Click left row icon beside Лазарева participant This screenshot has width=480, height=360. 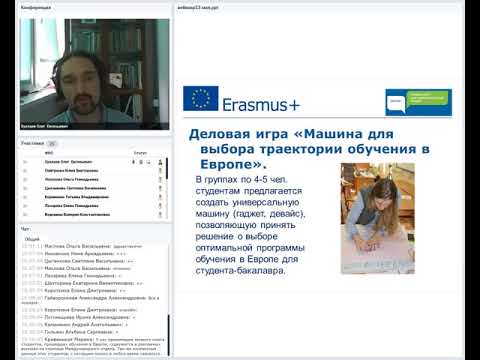(25, 206)
